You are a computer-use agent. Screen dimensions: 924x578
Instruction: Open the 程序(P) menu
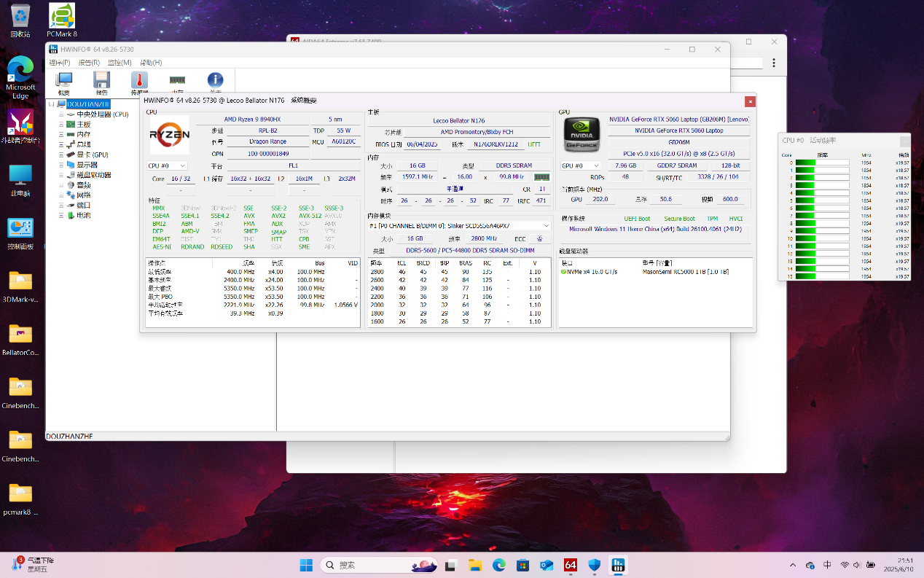60,63
